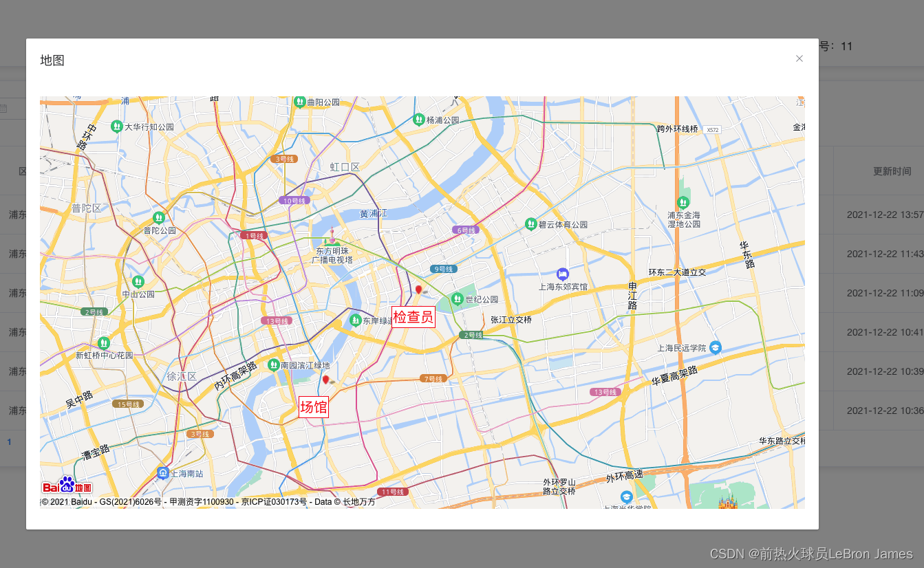Click the 张江立交桥 label
This screenshot has height=568, width=924.
point(511,320)
